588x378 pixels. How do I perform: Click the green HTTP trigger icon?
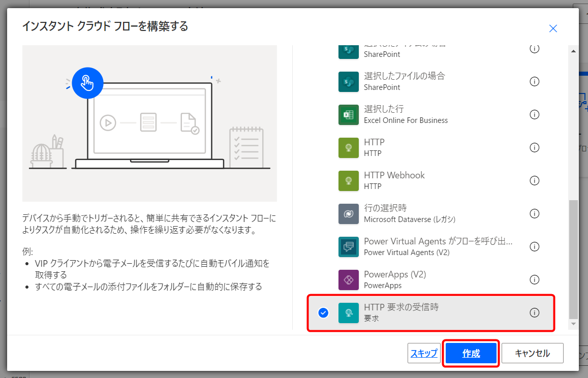pyautogui.click(x=348, y=147)
